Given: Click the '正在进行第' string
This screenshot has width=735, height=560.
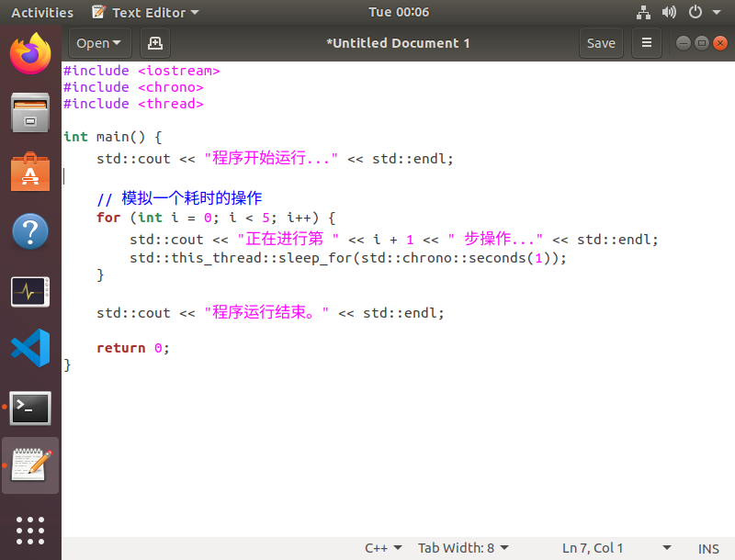Looking at the screenshot, I should click(288, 240).
